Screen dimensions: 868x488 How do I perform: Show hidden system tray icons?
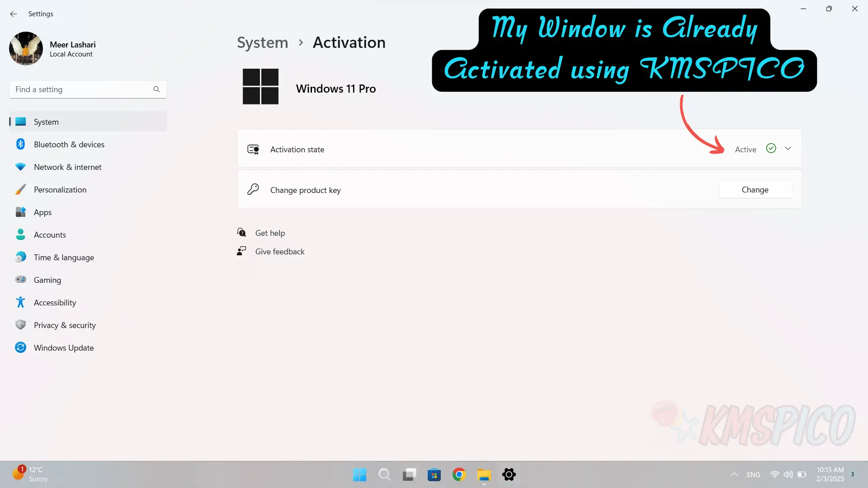734,474
